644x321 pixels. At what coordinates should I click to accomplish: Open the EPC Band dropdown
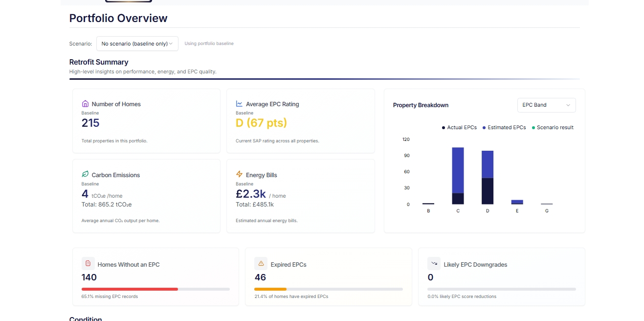point(546,105)
